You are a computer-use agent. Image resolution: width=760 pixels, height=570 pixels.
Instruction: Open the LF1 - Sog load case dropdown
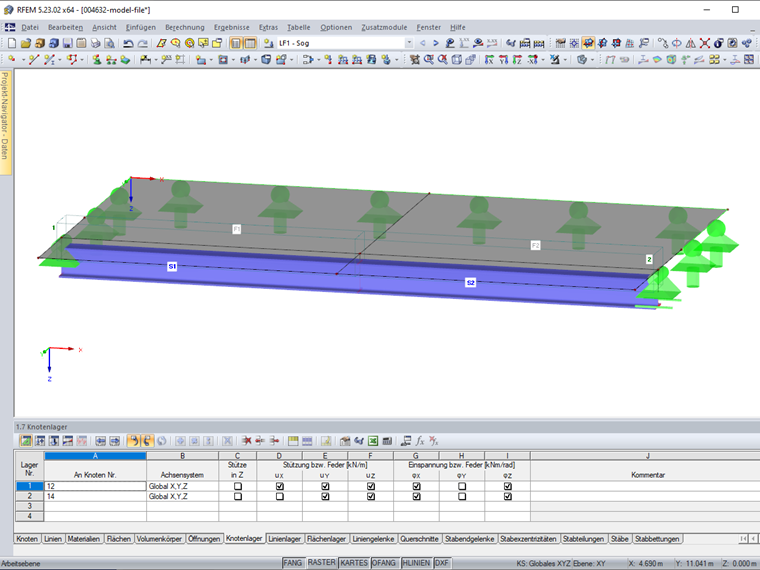pyautogui.click(x=409, y=43)
